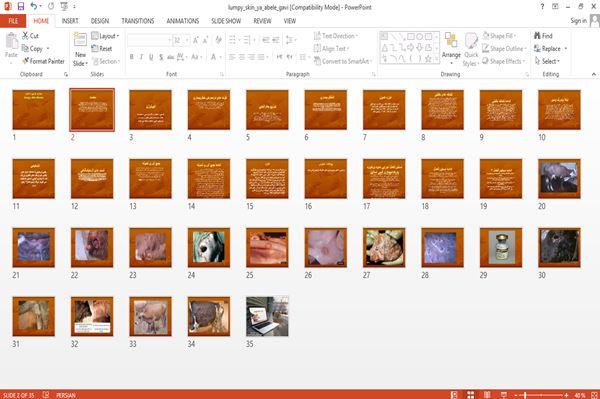Select slide 29 vaccine bottle thumbnail
Image resolution: width=600 pixels, height=399 pixels.
point(501,248)
